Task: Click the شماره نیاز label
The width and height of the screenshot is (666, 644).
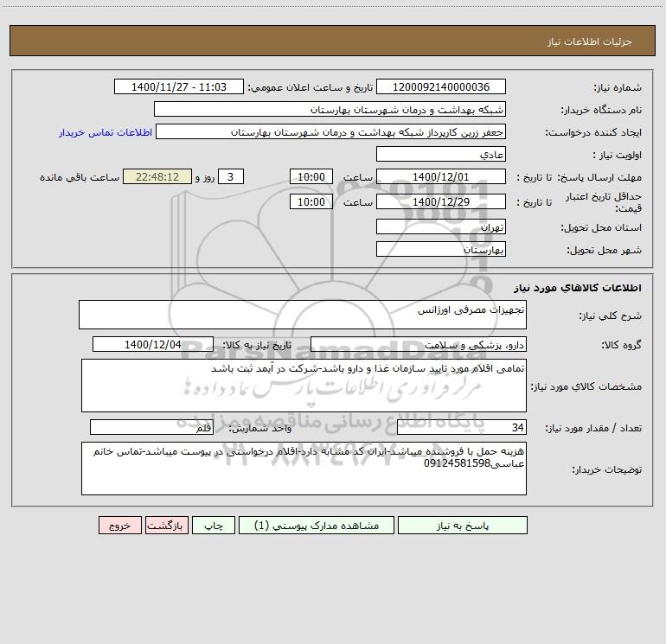Action: 618,88
